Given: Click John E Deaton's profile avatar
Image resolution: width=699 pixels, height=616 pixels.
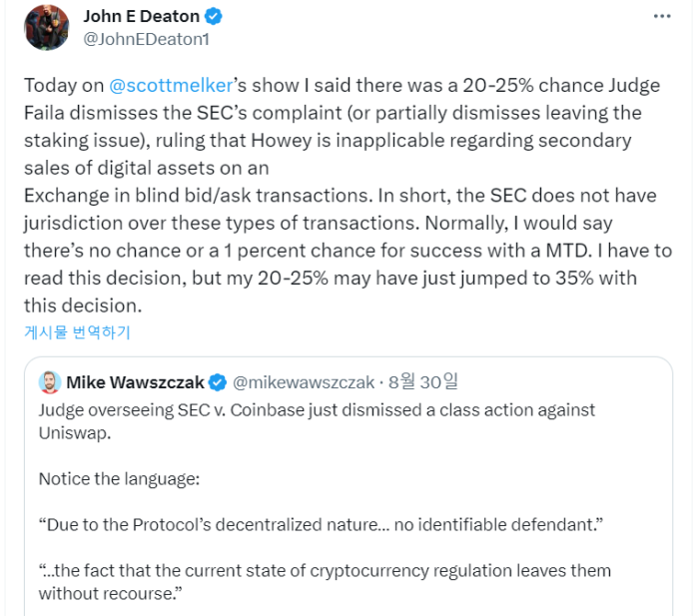Looking at the screenshot, I should click(46, 28).
